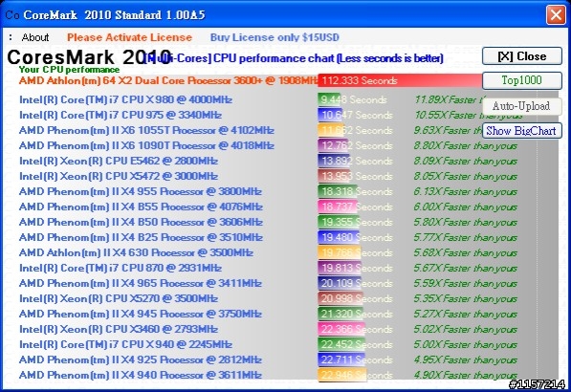Click AMD Phenom II X4 B55 entry

pos(141,207)
